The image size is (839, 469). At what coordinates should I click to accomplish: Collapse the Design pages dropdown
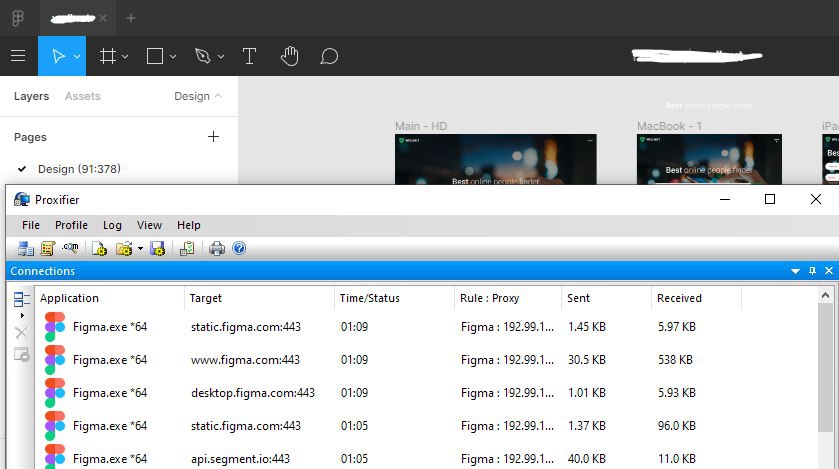click(197, 96)
